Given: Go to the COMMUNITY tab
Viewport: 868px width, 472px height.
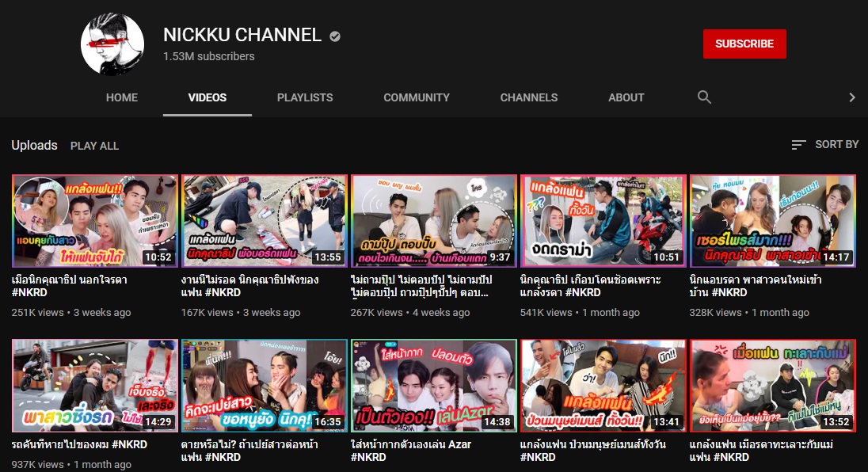Looking at the screenshot, I should coord(417,97).
